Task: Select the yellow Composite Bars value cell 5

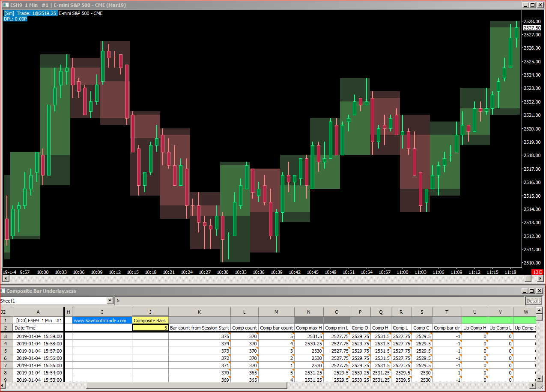Action: click(x=150, y=328)
